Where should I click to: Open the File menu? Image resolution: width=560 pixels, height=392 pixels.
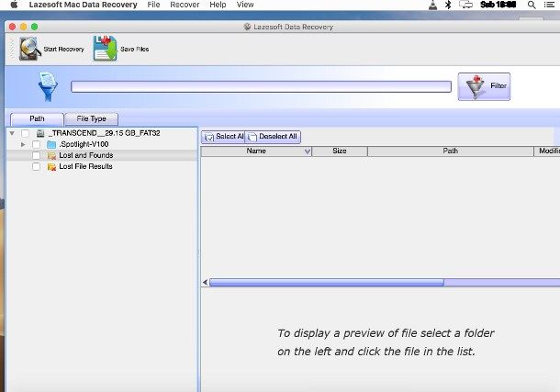pos(153,5)
